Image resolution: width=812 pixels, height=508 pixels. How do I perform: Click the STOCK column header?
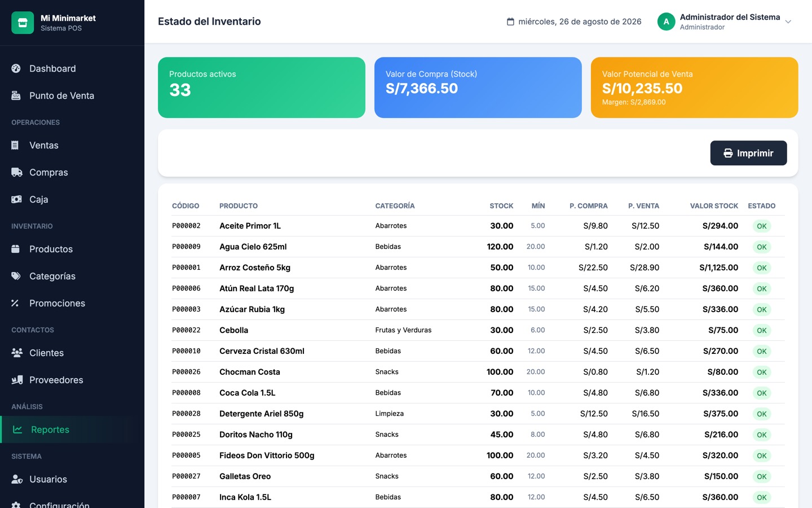pos(501,206)
